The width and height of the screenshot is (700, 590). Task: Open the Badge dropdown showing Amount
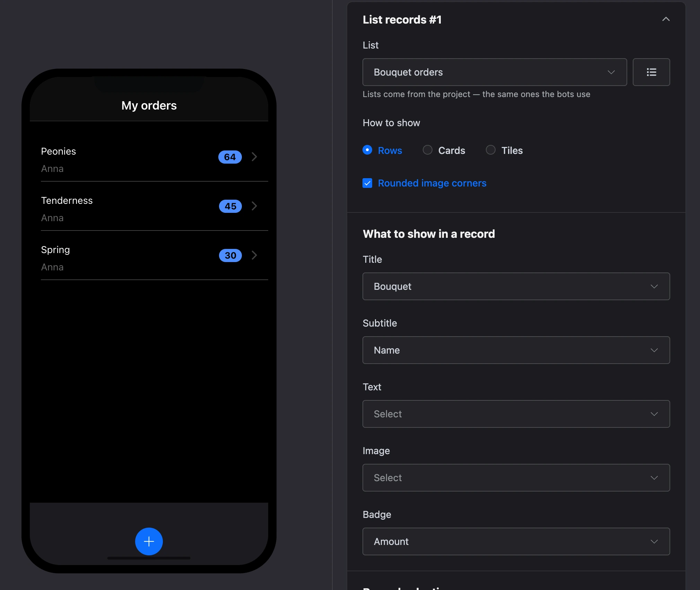point(516,541)
